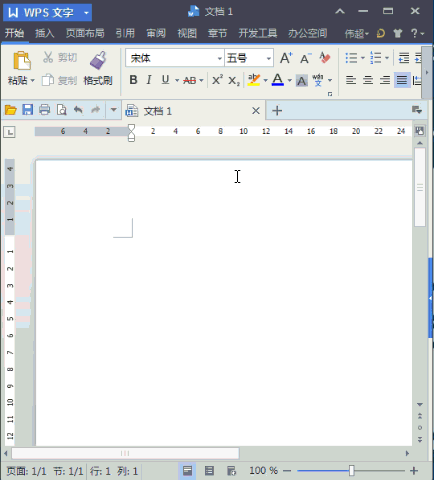Select the Format Painter brush tool

(x=98, y=61)
